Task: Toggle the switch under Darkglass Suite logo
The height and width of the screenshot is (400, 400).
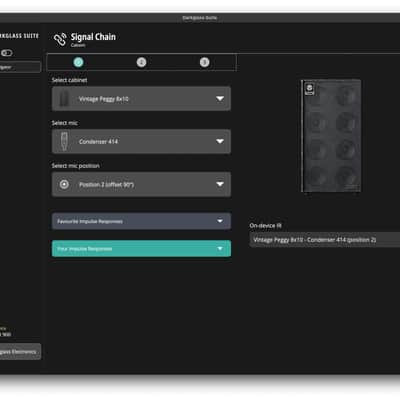Action: coord(7,53)
